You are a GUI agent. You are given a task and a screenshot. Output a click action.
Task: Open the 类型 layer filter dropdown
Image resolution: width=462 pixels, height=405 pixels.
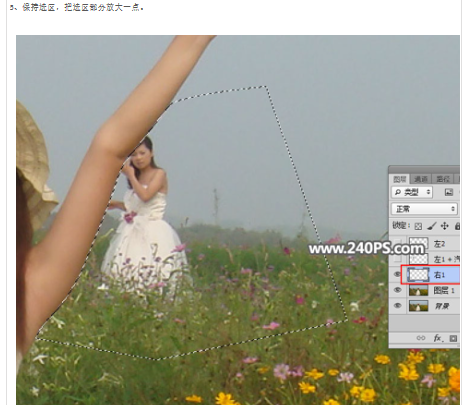(x=412, y=192)
